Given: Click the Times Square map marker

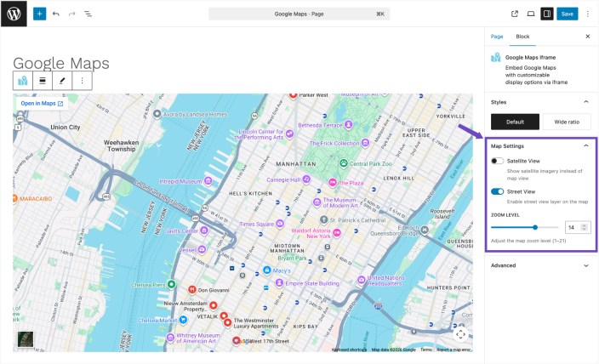Looking at the screenshot, I should click(280, 224).
